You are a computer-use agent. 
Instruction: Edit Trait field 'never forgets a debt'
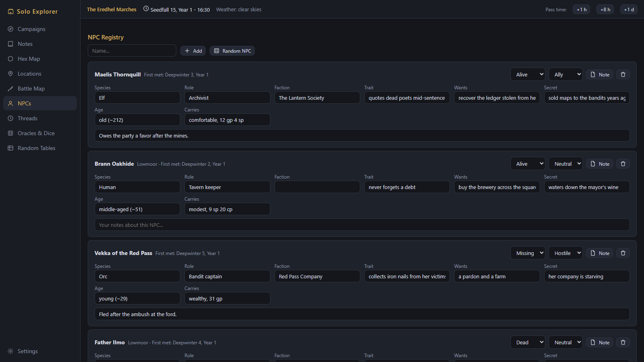tap(407, 187)
